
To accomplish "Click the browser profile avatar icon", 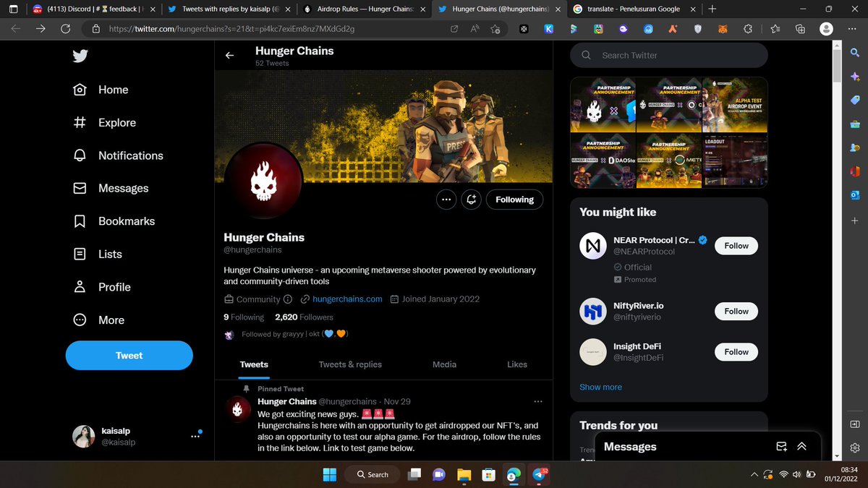I will [x=825, y=29].
